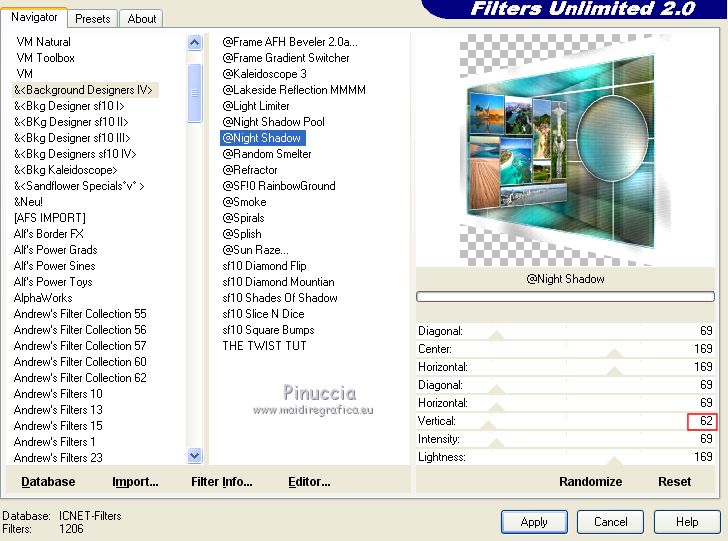The height and width of the screenshot is (541, 728).
Task: Click the Vertical value field showing 62
Action: pos(702,421)
